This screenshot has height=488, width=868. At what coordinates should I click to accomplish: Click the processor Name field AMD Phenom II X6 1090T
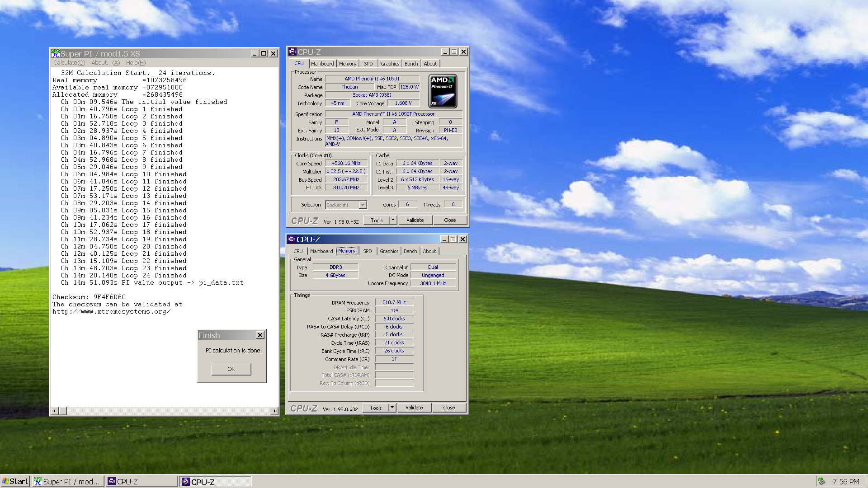coord(372,79)
